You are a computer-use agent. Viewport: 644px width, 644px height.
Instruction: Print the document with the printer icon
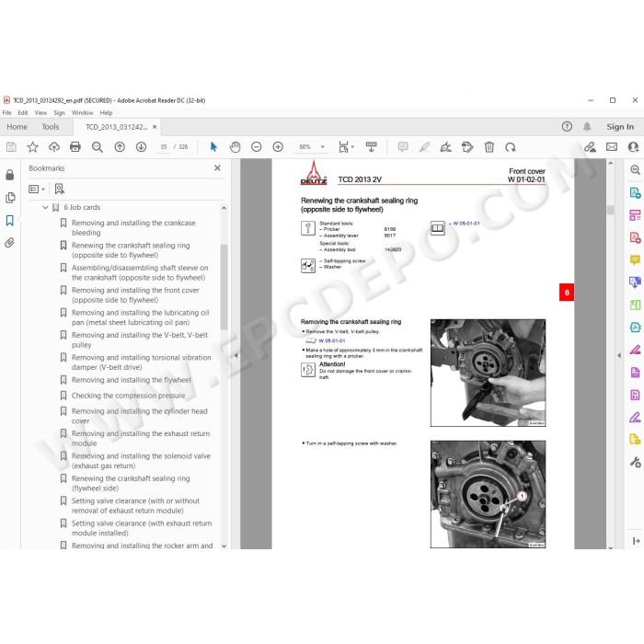click(75, 147)
